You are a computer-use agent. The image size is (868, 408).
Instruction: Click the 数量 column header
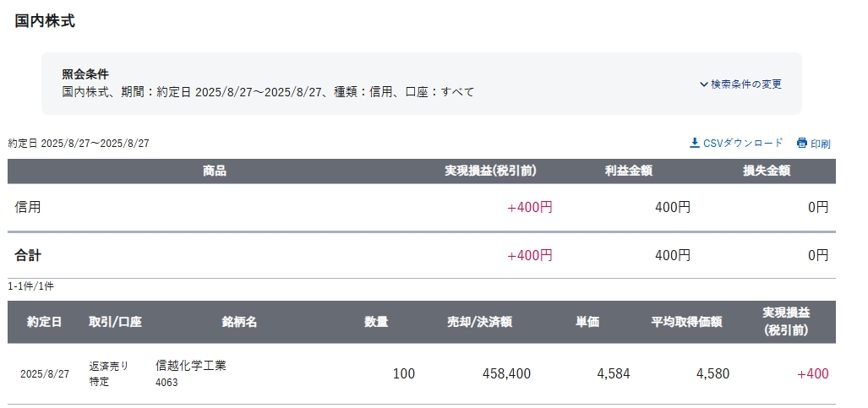(x=376, y=322)
